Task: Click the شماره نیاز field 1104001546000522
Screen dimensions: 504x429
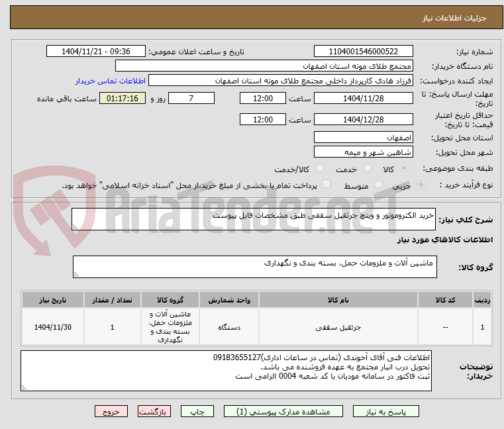Action: pyautogui.click(x=363, y=52)
